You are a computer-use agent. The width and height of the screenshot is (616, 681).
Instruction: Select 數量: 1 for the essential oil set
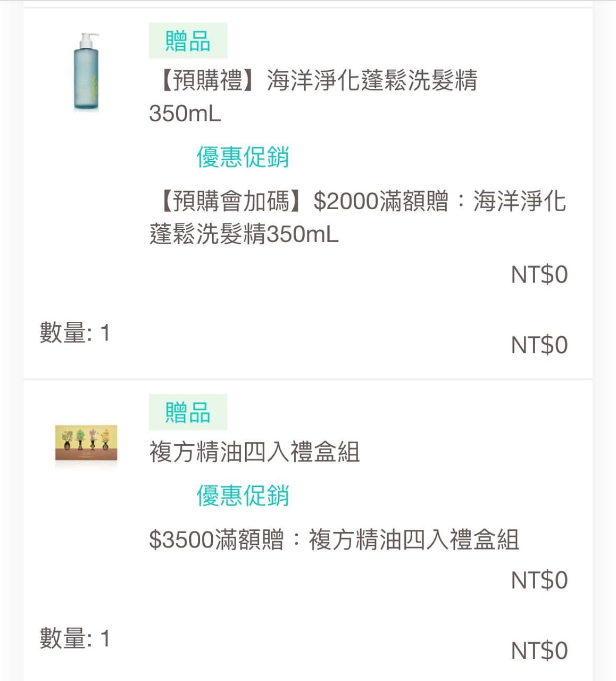(74, 638)
